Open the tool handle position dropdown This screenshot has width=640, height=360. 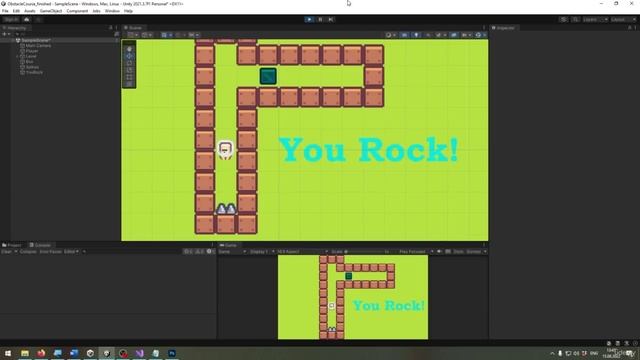pyautogui.click(x=133, y=35)
